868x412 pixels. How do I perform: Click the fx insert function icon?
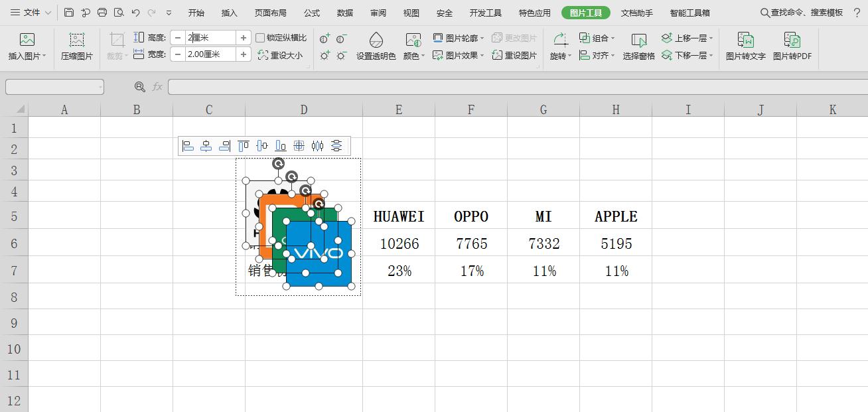click(x=157, y=87)
